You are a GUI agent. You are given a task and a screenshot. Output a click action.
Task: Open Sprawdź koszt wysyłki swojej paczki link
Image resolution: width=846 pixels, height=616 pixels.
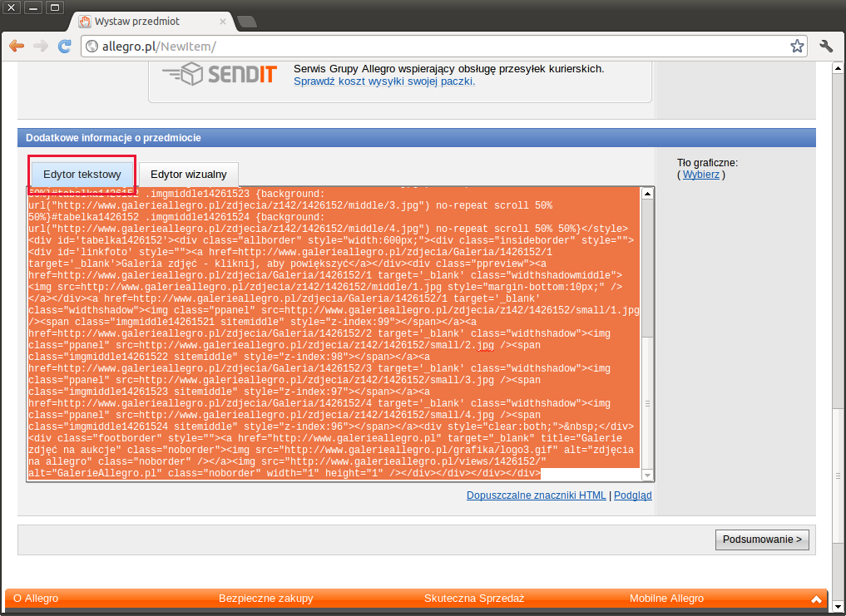click(x=384, y=81)
